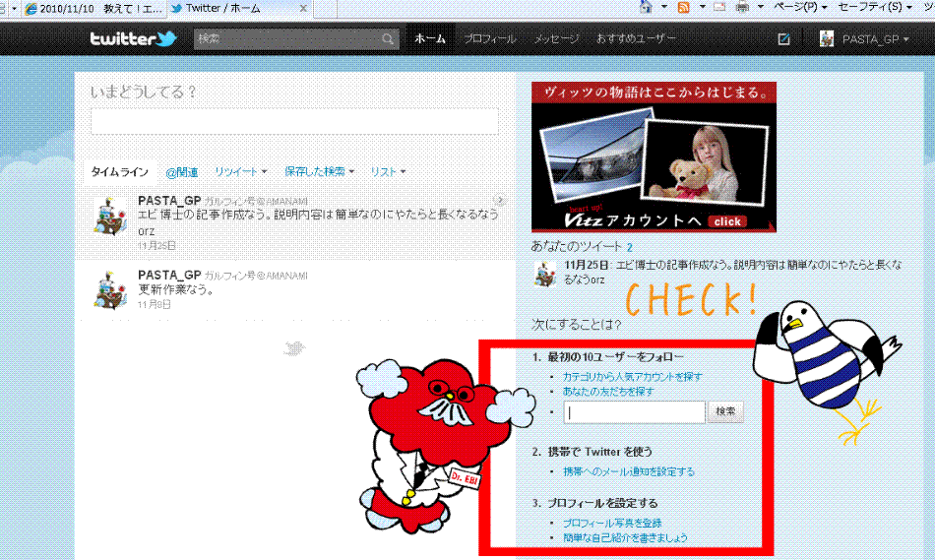The height and width of the screenshot is (560, 935).
Task: Click PASTA_GP name on the 更新作業なう tweet
Action: [x=169, y=275]
